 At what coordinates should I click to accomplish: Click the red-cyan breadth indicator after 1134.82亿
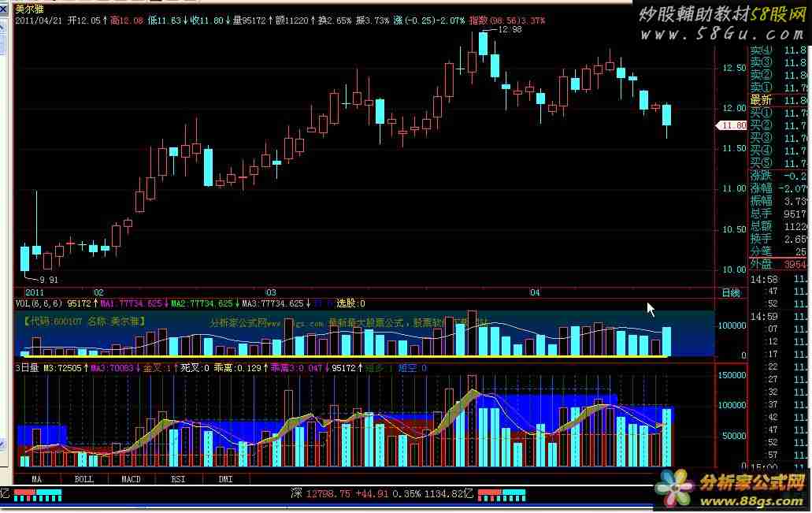pyautogui.click(x=501, y=495)
